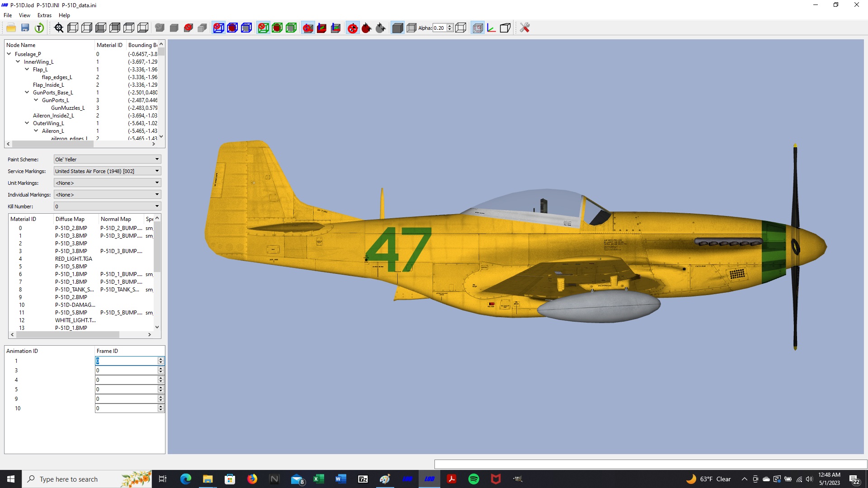
Task: Open settings with the wrench and screwdriver icon
Action: [524, 28]
